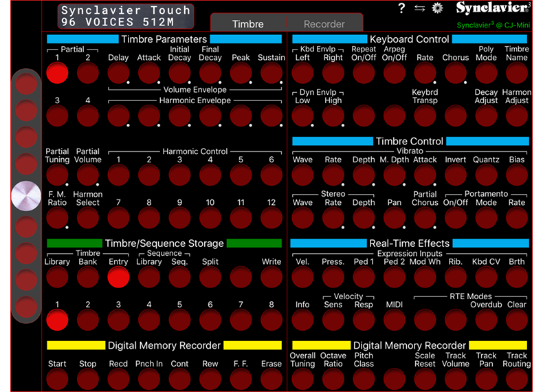The height and width of the screenshot is (392, 543).
Task: Open the help question mark icon
Action: coord(401,8)
